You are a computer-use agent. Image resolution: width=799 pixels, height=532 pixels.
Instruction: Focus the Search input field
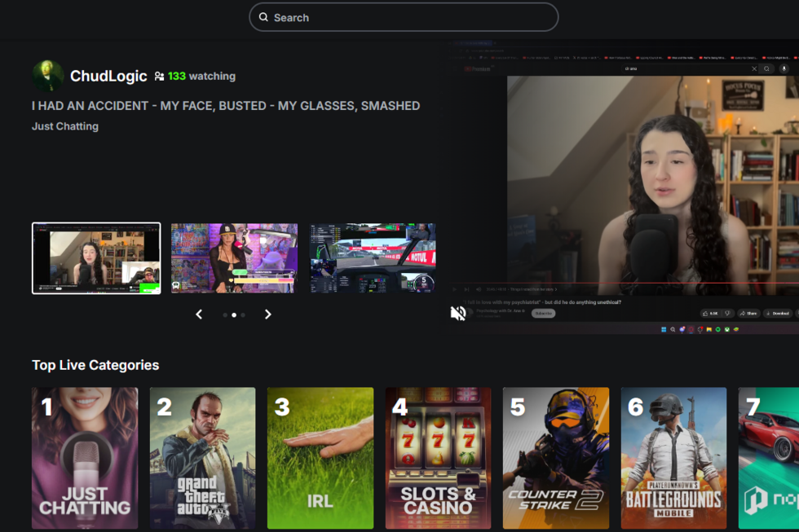[408, 17]
